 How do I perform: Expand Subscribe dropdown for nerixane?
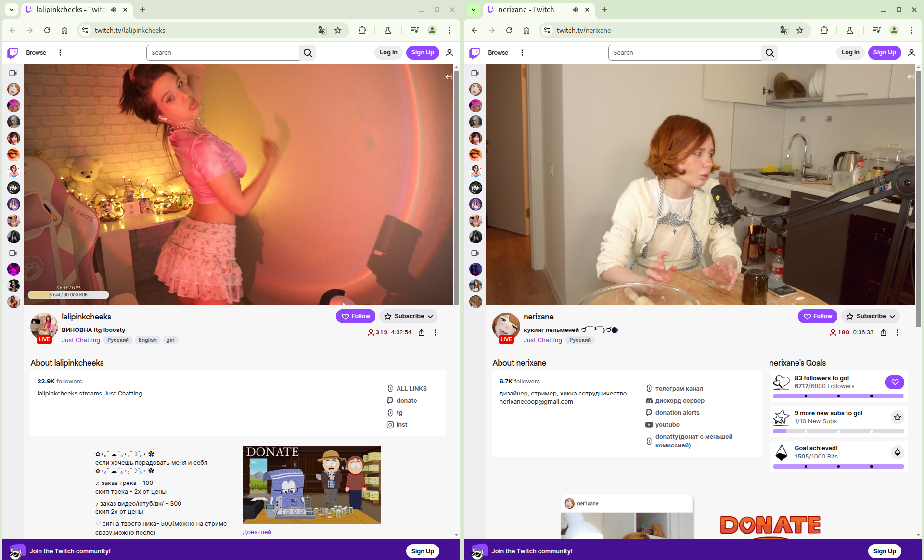pos(892,316)
